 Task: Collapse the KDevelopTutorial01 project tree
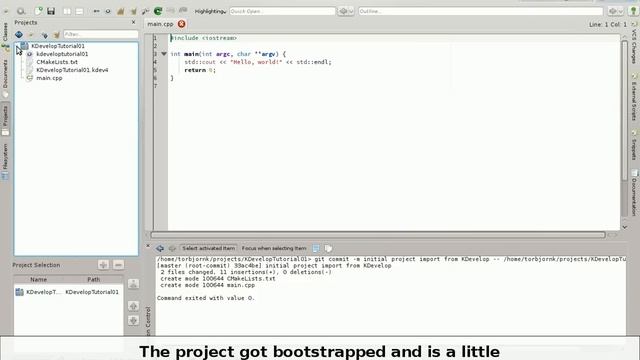(18, 46)
